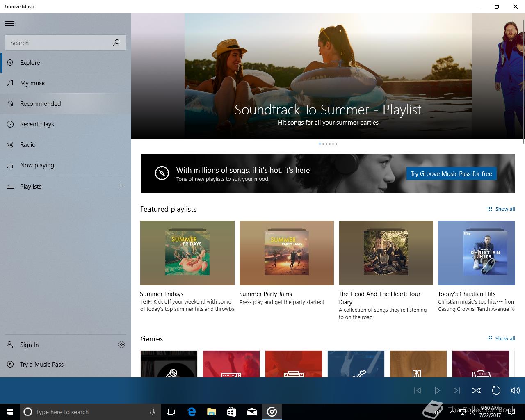Click Cortana search box in taskbar
The height and width of the screenshot is (420, 525).
pos(90,412)
